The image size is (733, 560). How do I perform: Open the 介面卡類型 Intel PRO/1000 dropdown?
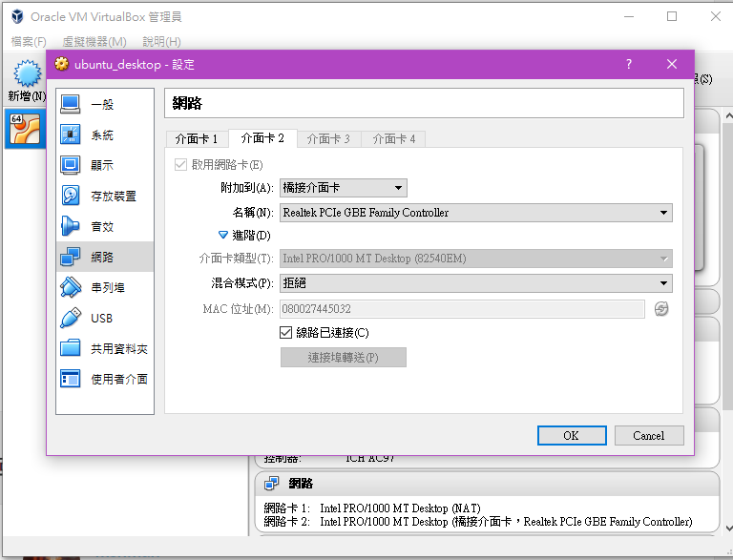(x=476, y=259)
